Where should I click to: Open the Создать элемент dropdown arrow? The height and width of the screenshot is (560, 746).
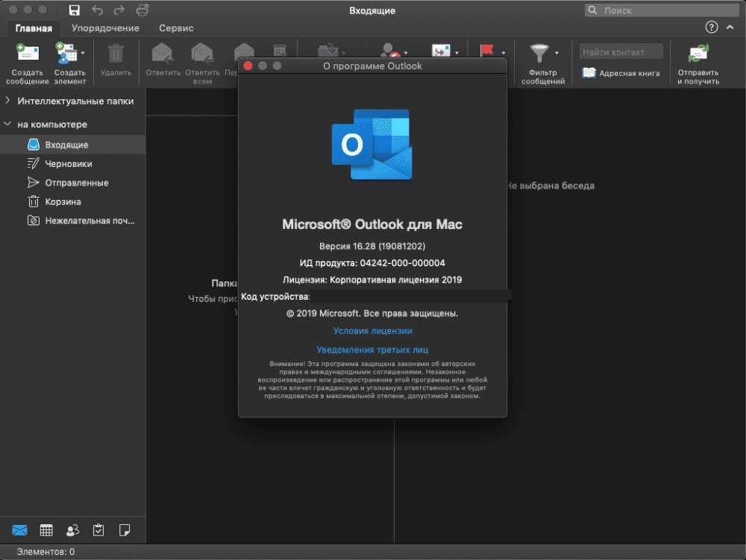coord(83,53)
